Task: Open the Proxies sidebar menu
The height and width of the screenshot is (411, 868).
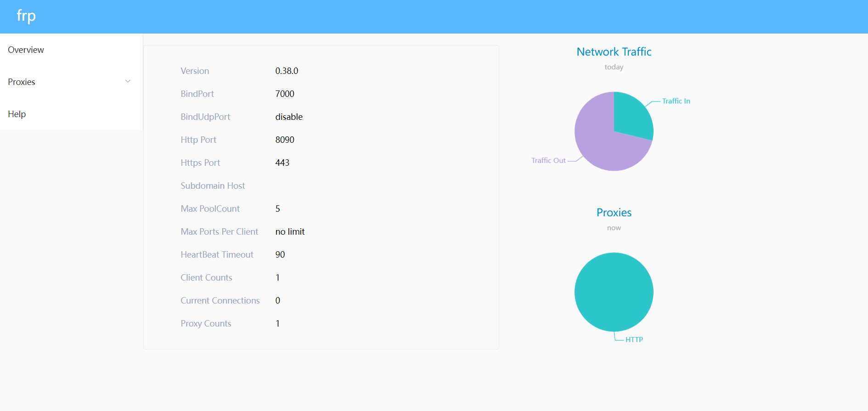Action: [x=71, y=82]
